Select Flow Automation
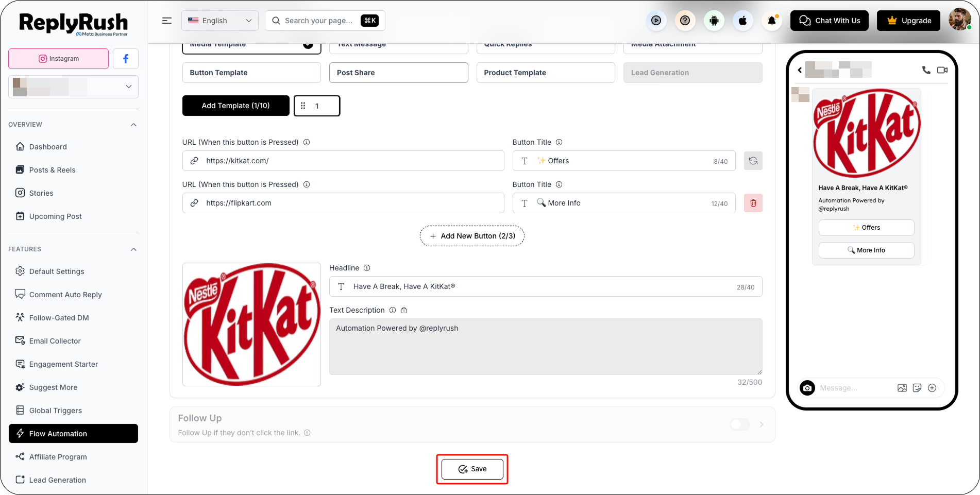980x495 pixels. pos(73,434)
